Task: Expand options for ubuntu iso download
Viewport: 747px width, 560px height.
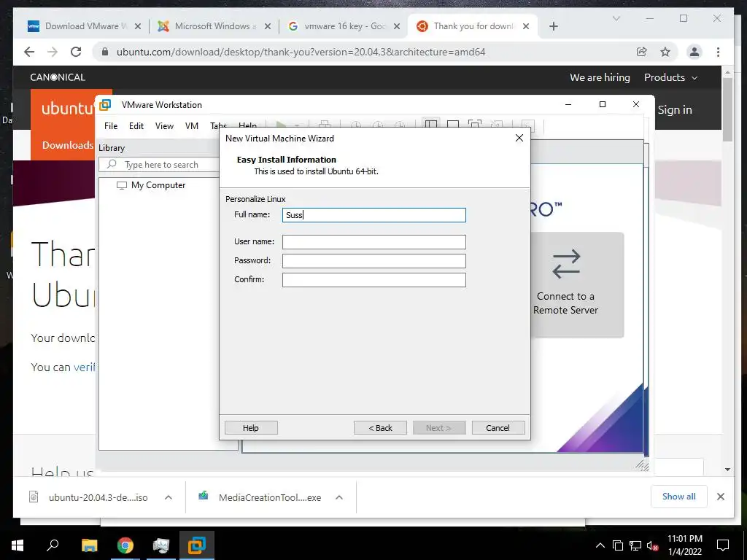Action: point(169,497)
